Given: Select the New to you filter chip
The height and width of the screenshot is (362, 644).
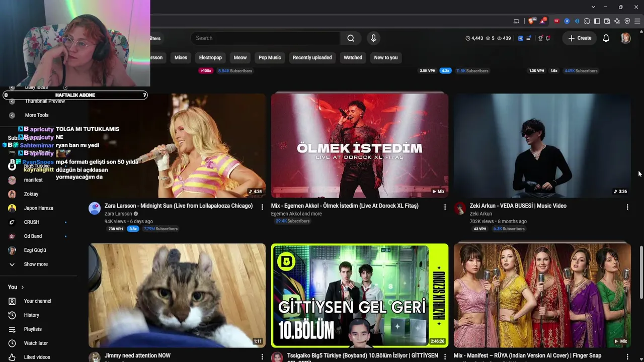Looking at the screenshot, I should pyautogui.click(x=386, y=58).
